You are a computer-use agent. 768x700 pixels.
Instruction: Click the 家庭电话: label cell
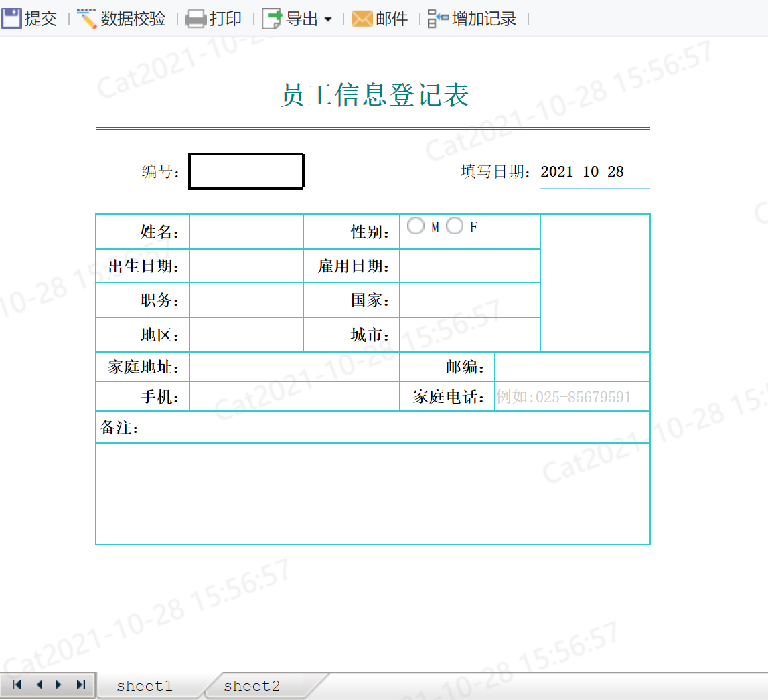point(447,396)
